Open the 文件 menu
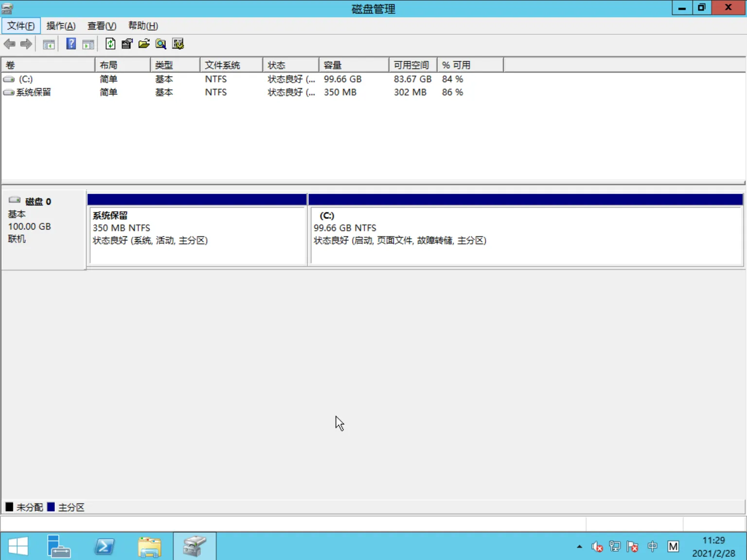Viewport: 747px width, 560px height. tap(20, 25)
